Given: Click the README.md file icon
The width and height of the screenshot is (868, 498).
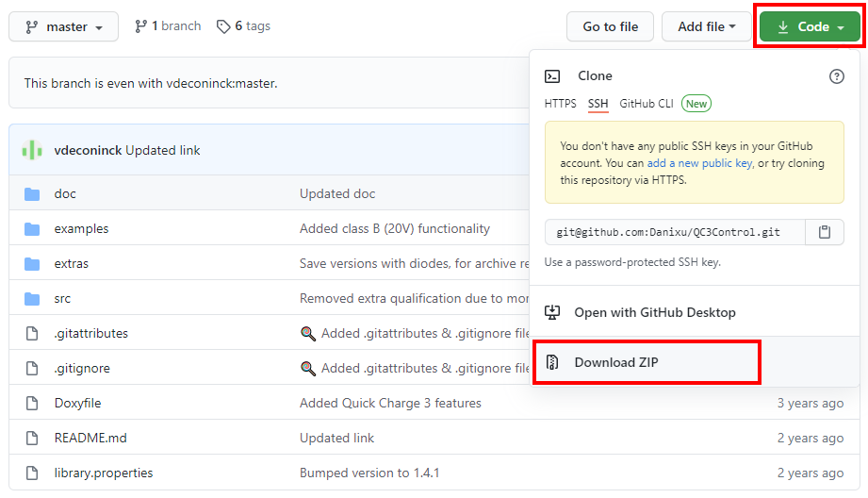Looking at the screenshot, I should tap(32, 439).
